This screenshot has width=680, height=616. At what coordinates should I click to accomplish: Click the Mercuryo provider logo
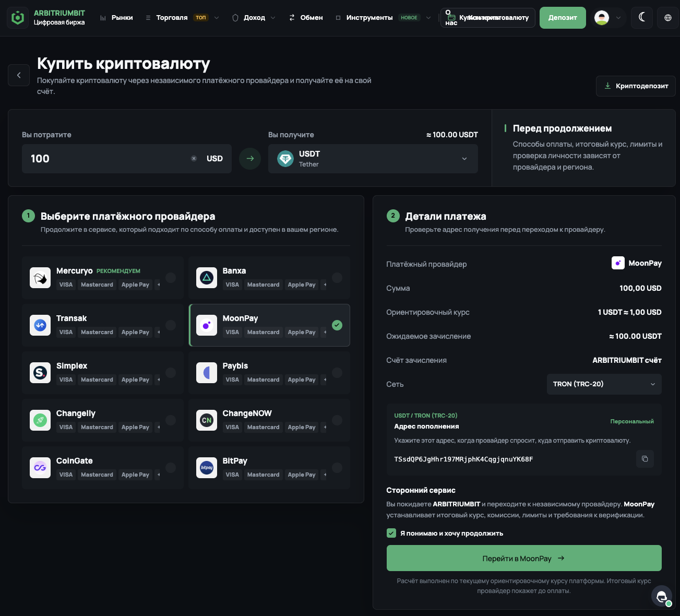(x=40, y=278)
